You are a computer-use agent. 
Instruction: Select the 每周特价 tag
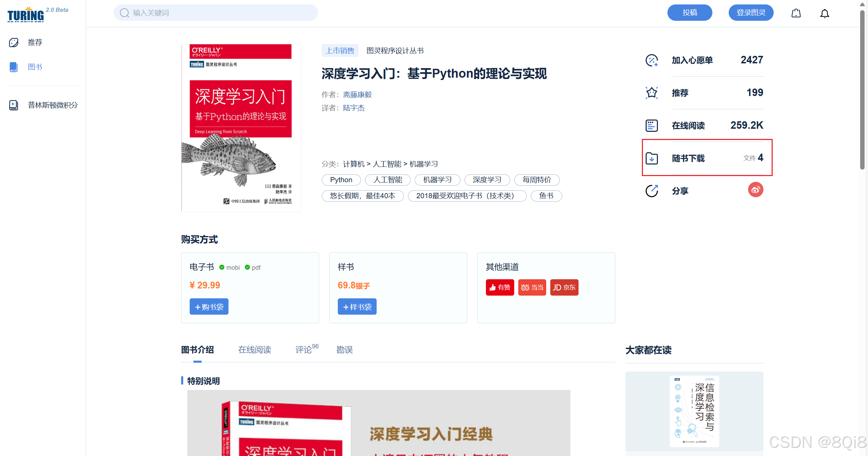coord(537,180)
